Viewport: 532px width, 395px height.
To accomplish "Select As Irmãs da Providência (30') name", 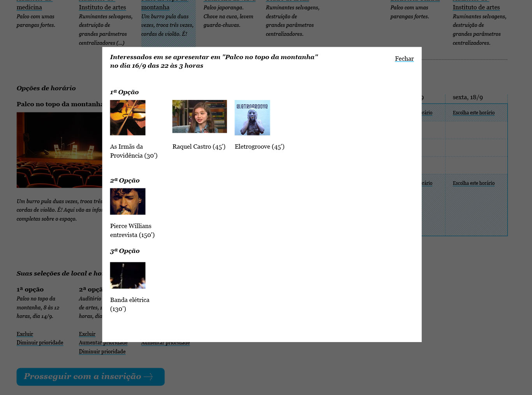I will point(134,151).
